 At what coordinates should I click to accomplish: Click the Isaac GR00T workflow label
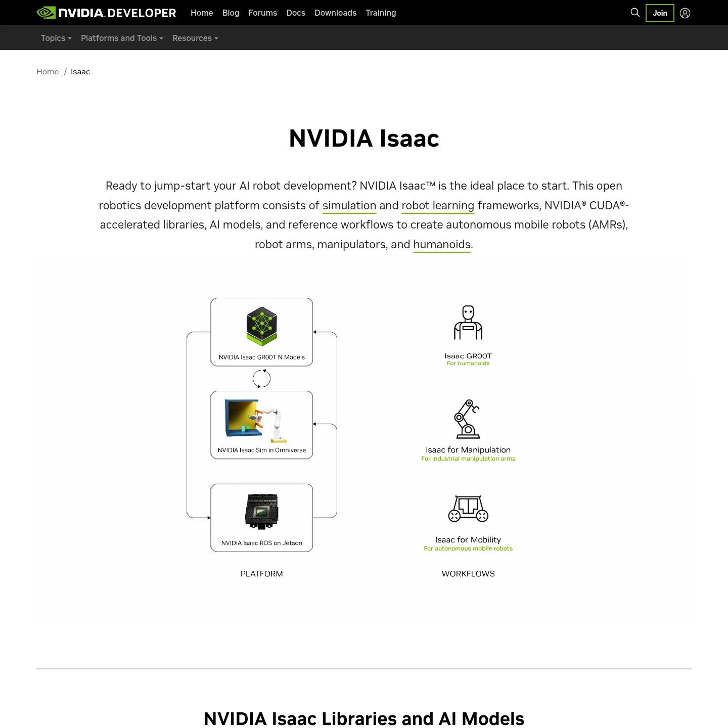468,356
